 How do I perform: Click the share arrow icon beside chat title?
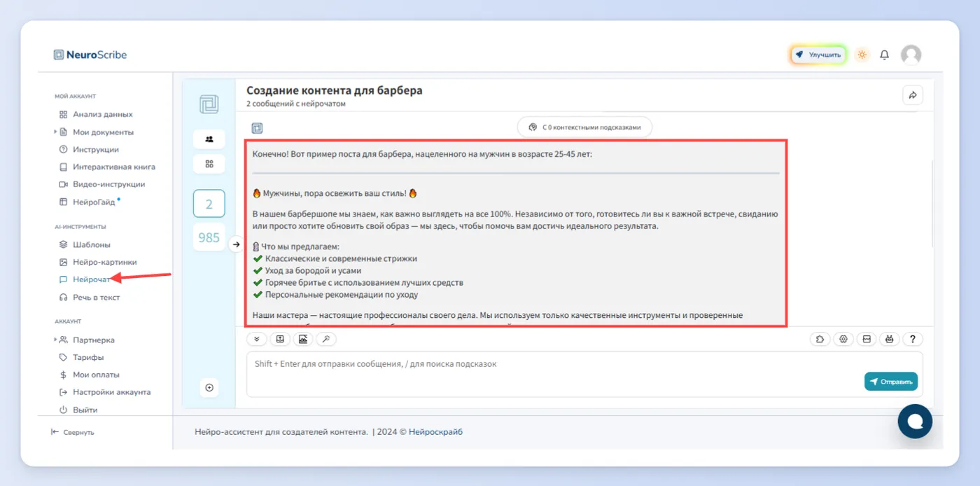click(x=913, y=95)
